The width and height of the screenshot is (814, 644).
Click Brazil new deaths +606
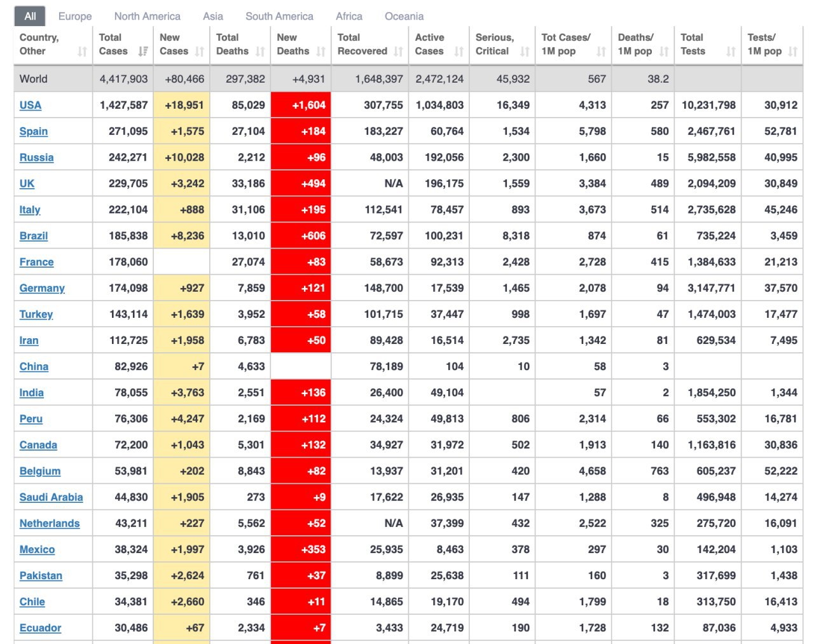(301, 236)
